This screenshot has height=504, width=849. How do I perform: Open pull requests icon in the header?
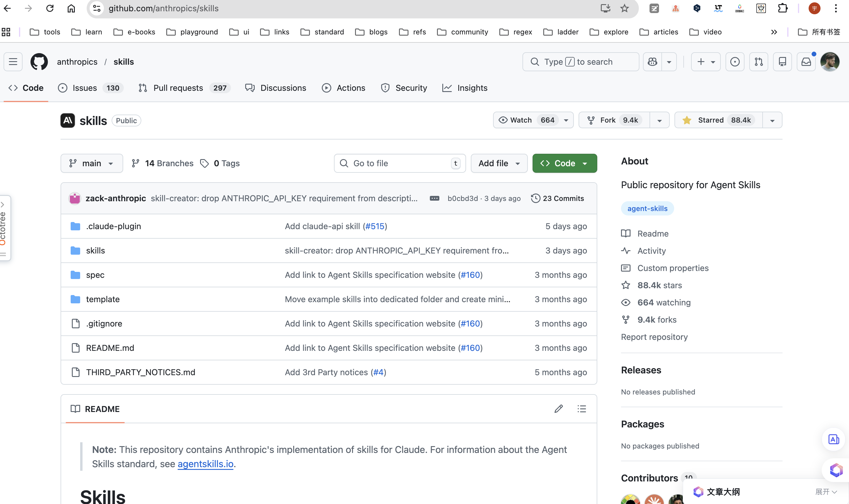point(759,62)
